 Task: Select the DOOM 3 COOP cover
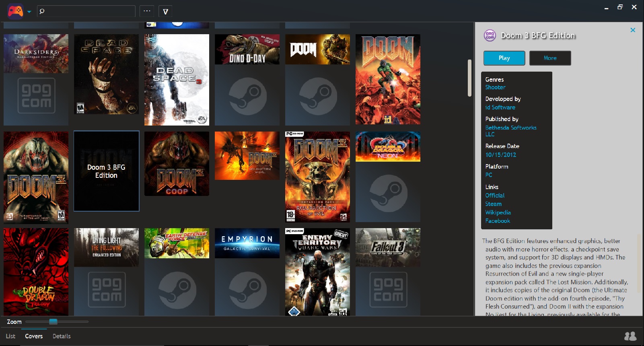click(177, 164)
